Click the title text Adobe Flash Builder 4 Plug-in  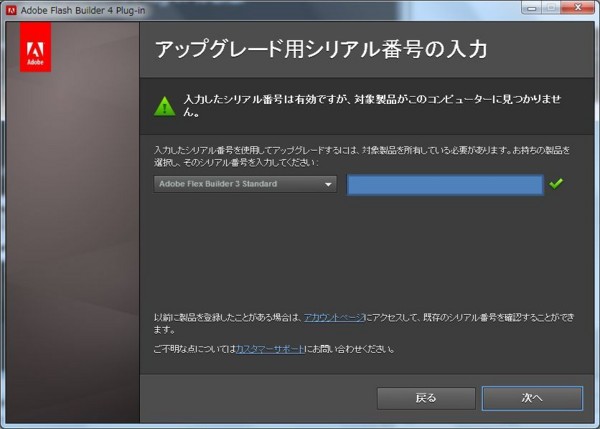(x=83, y=10)
